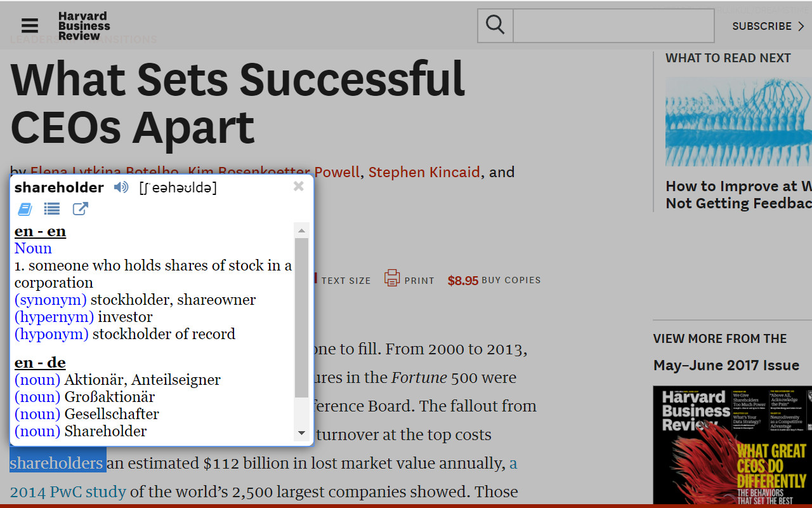The height and width of the screenshot is (508, 812).
Task: Click the 'VIEW MORE FROM THE' heading
Action: pyautogui.click(x=720, y=338)
